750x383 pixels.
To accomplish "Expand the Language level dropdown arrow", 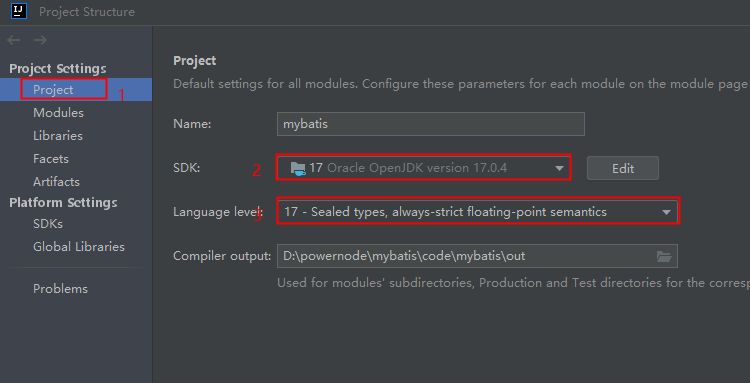I will [666, 212].
